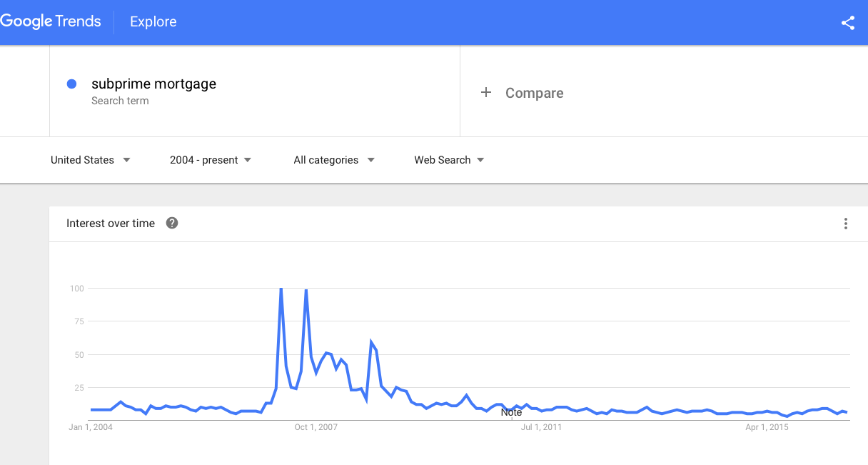Open the All categories dropdown
This screenshot has width=868, height=465.
pos(334,160)
